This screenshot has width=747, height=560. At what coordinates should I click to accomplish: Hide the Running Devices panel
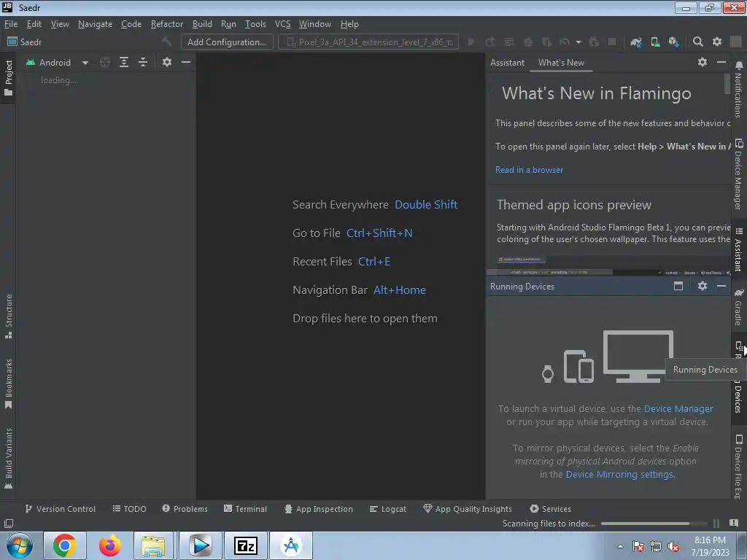(x=721, y=286)
